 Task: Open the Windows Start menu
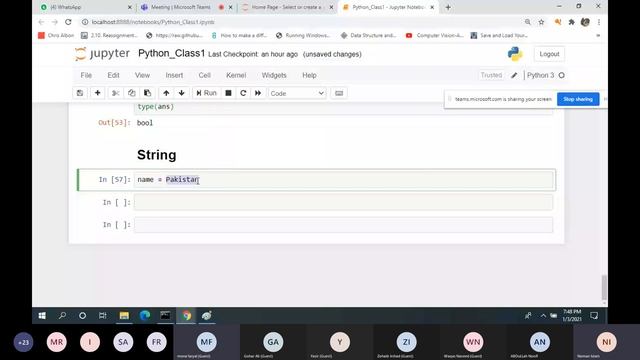tap(42, 316)
